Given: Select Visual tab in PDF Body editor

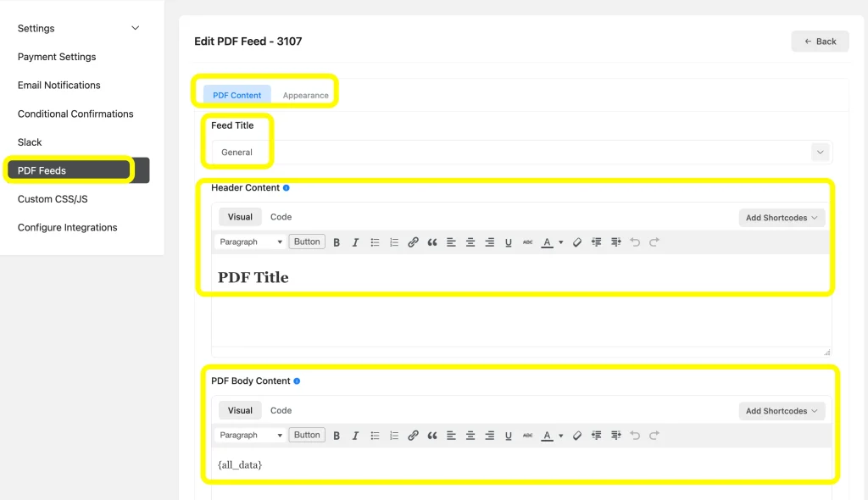Looking at the screenshot, I should tap(240, 410).
